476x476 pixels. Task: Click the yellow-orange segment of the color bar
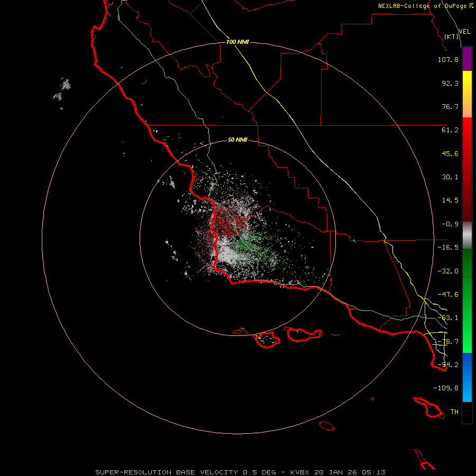point(467,94)
